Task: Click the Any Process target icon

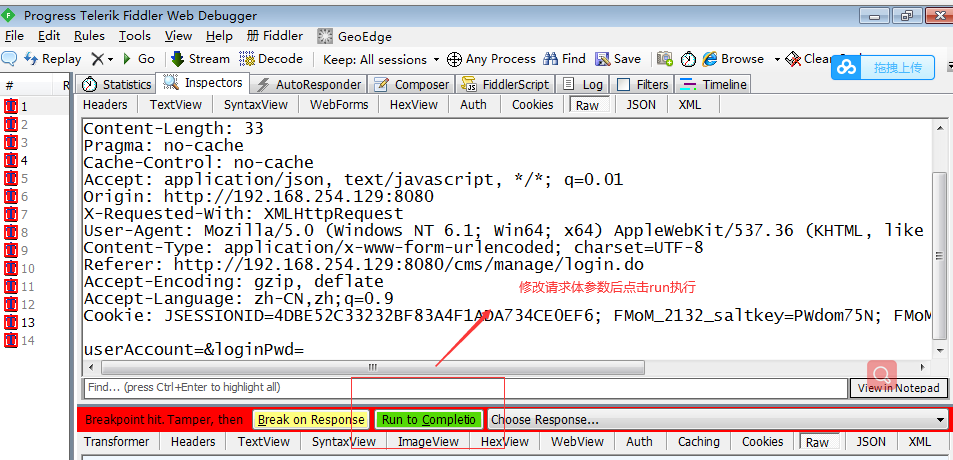Action: (x=453, y=60)
